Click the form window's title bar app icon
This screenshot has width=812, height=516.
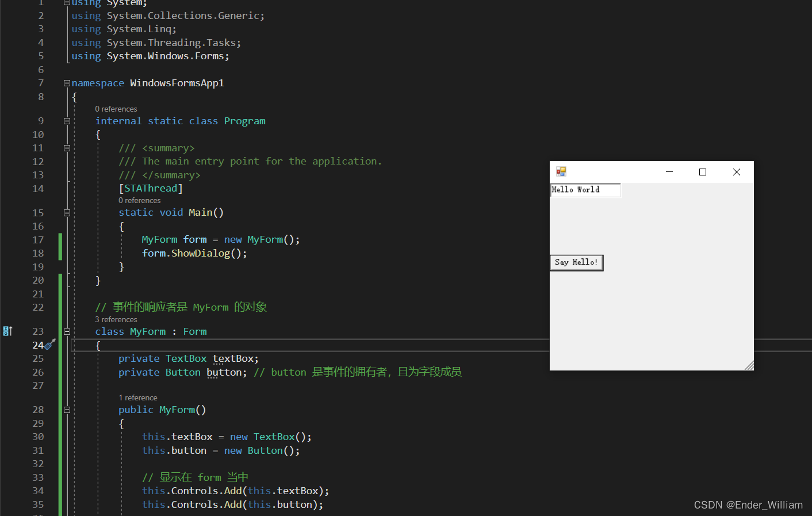coord(561,171)
